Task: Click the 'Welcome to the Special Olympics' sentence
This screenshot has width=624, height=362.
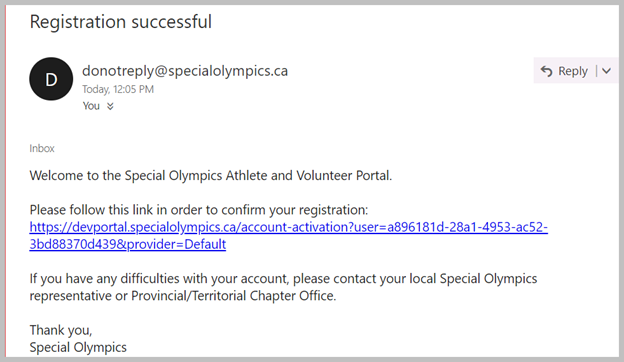Action: [x=211, y=175]
